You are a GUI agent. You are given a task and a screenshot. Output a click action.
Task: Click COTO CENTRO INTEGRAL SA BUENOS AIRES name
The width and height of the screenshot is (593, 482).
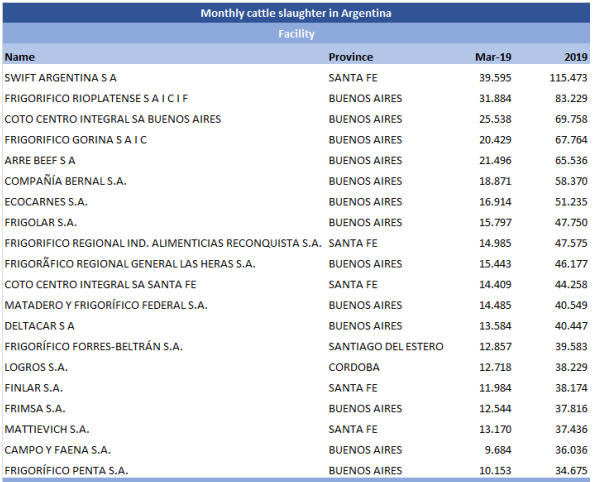coord(113,119)
